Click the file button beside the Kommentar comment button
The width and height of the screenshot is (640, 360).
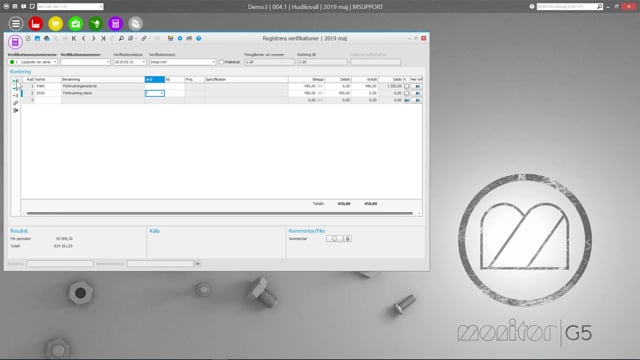(347, 238)
